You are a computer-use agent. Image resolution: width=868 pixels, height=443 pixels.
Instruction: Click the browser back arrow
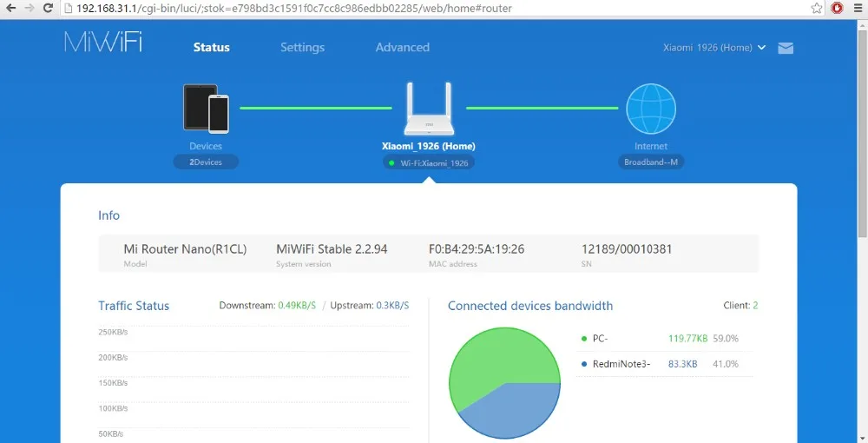coord(10,8)
